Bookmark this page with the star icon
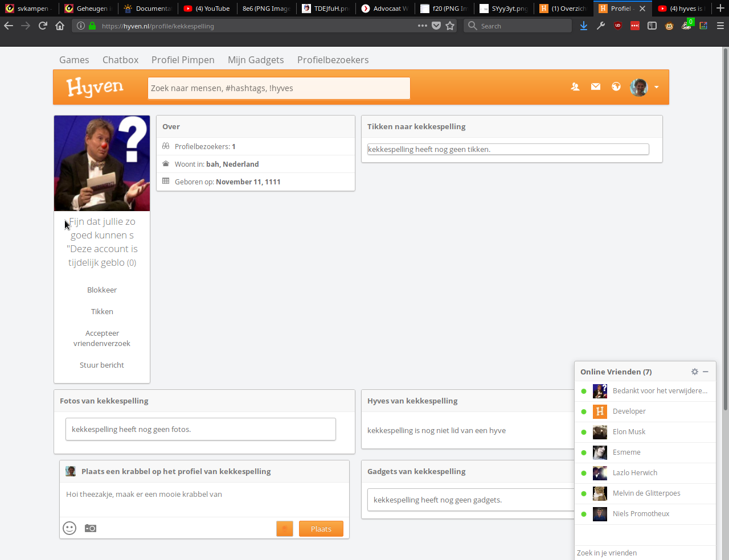The image size is (729, 560). pos(450,26)
